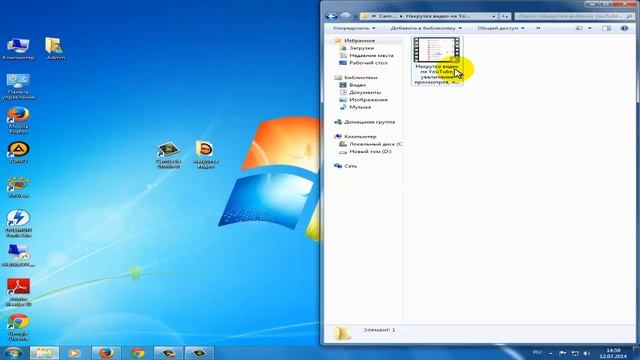
Task: Click the folder icon in the address bar
Action: (x=365, y=16)
